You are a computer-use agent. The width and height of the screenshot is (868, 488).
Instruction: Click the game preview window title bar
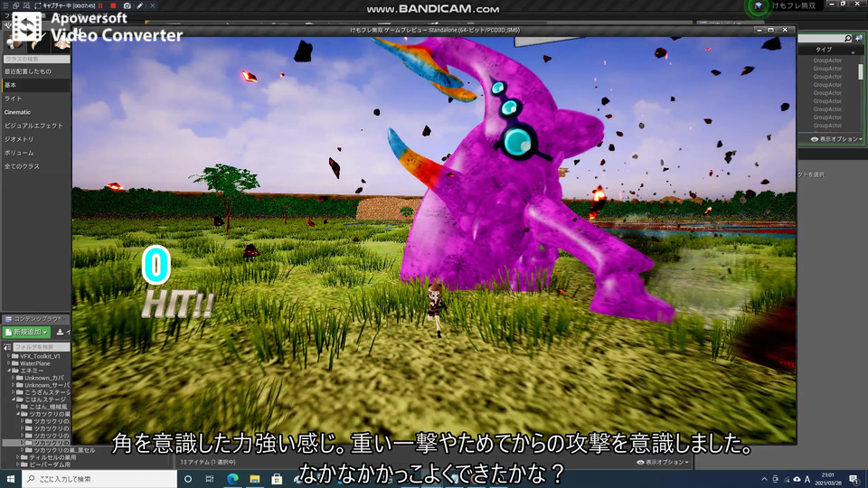[x=434, y=30]
